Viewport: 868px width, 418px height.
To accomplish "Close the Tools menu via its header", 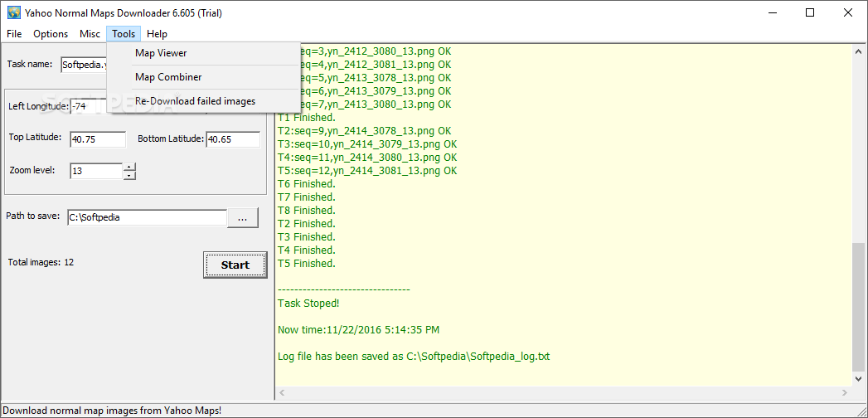I will pyautogui.click(x=124, y=34).
